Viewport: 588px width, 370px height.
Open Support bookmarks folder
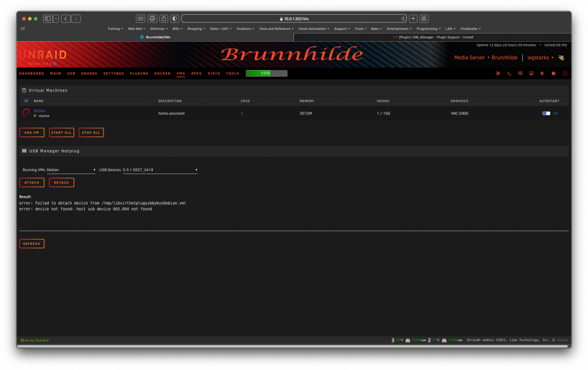342,28
